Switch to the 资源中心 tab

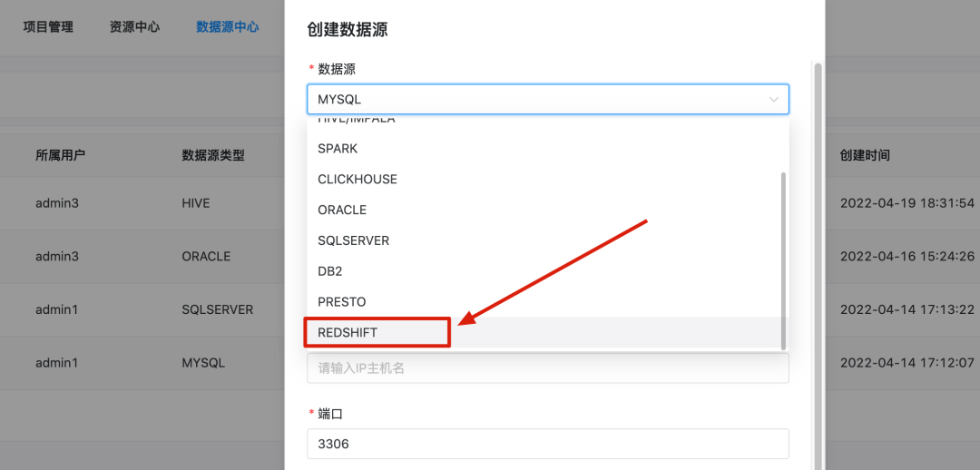134,27
